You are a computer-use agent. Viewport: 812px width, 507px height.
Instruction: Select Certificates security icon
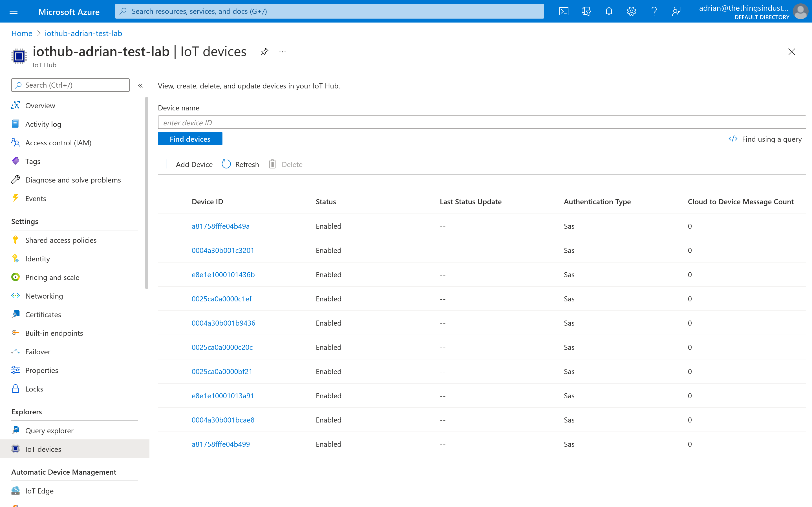tap(16, 314)
